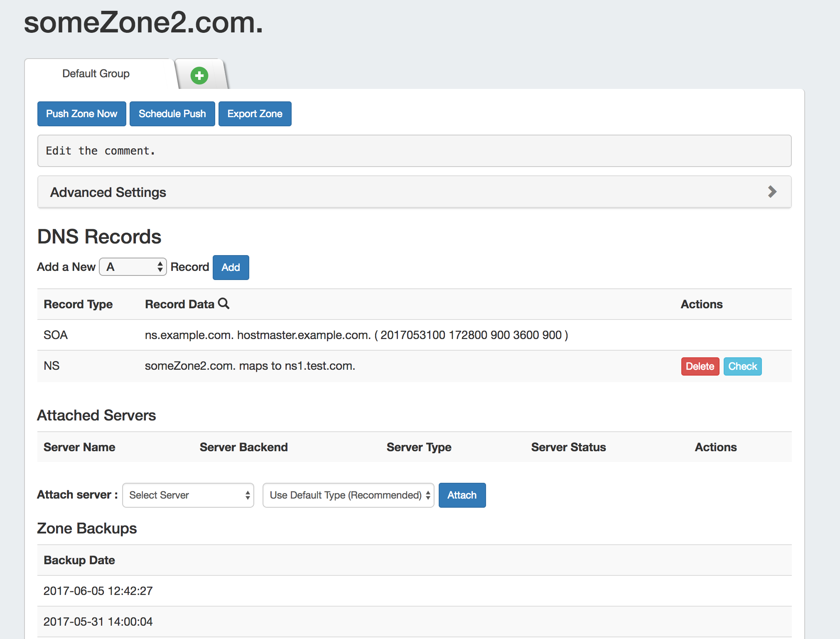Click Add to create new record
Viewport: 840px width, 639px height.
pos(231,268)
